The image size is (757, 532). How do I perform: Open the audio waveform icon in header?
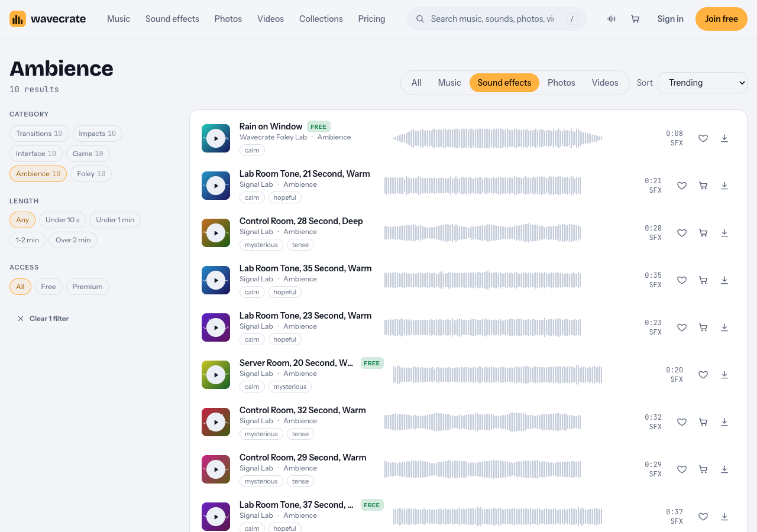click(x=612, y=19)
